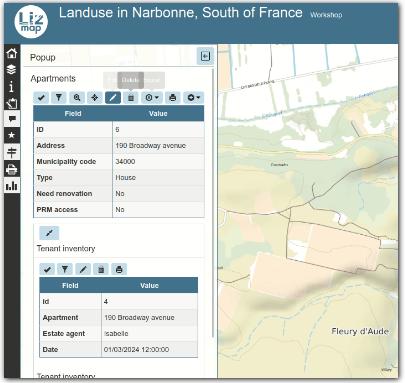Click link button above Tenant inventory
This screenshot has width=405, height=383.
(x=49, y=233)
